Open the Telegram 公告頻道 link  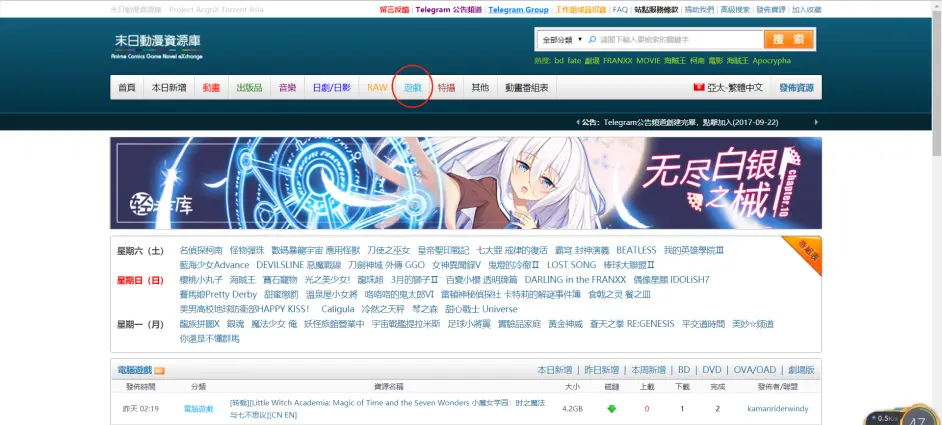[x=449, y=10]
